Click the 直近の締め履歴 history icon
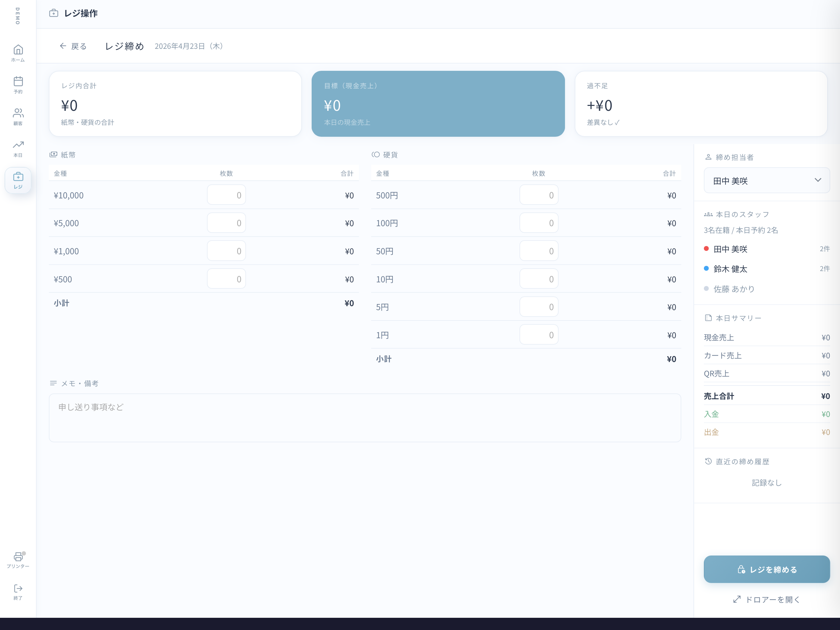840x630 pixels. click(708, 462)
